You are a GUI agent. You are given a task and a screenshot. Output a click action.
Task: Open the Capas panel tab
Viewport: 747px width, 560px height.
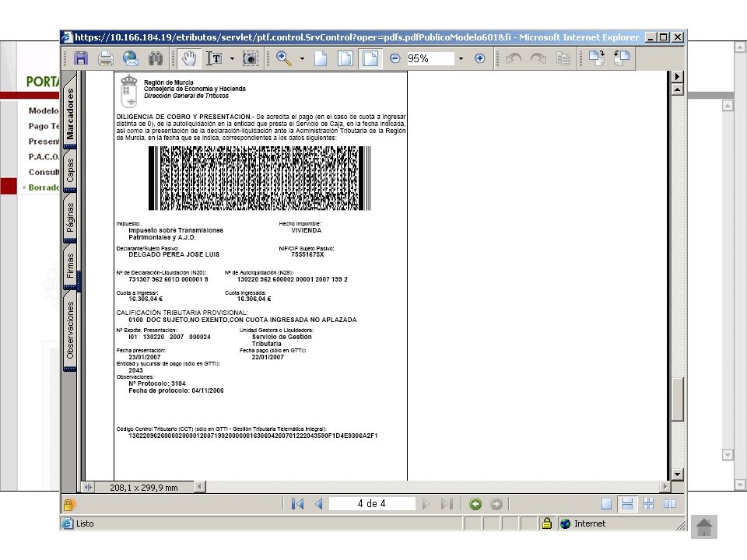(x=70, y=170)
